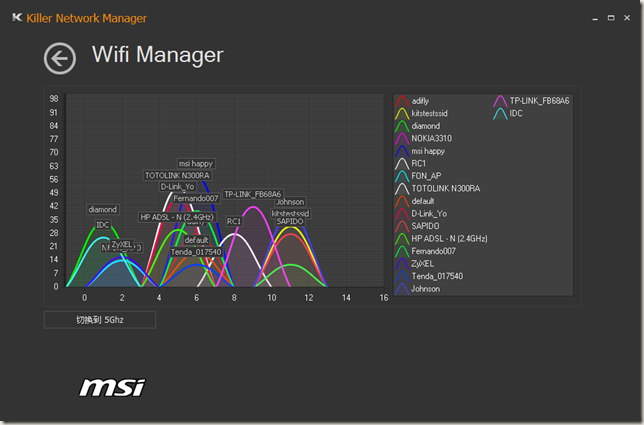The height and width of the screenshot is (425, 644).
Task: Select the kitstestssid legend text
Action: coord(430,113)
